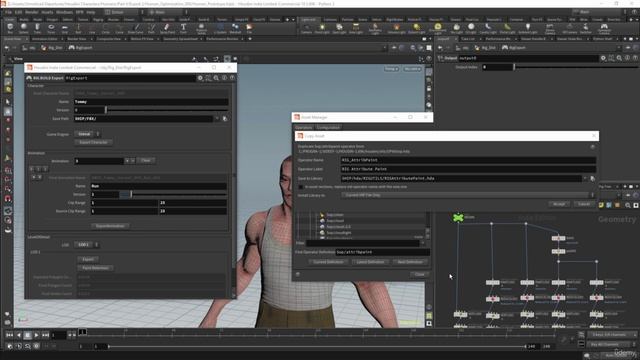The width and height of the screenshot is (640, 360).
Task: Click the Clear button beside Animation count
Action: coord(146,160)
